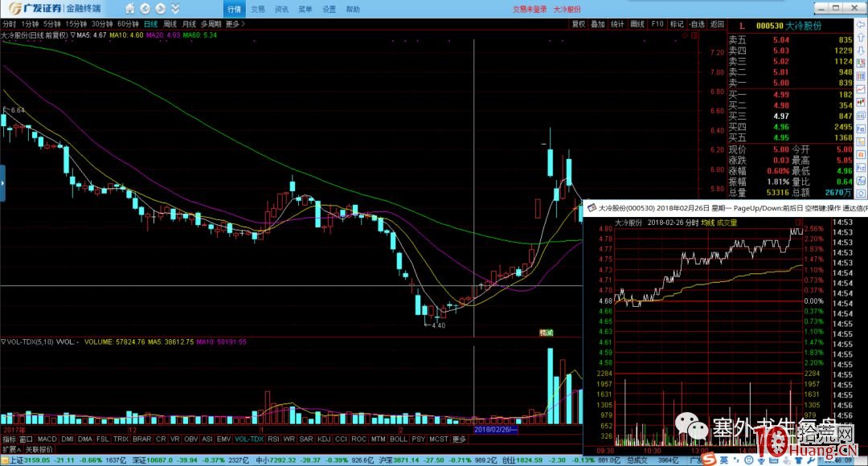Click the 卖五 price 5.04
Image resolution: width=868 pixels, height=466 pixels.
(781, 40)
